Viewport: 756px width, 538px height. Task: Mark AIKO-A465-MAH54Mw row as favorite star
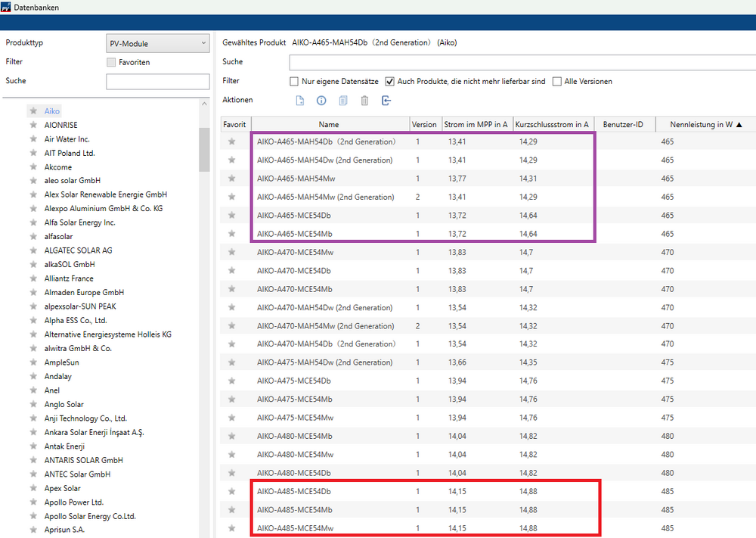click(x=232, y=179)
